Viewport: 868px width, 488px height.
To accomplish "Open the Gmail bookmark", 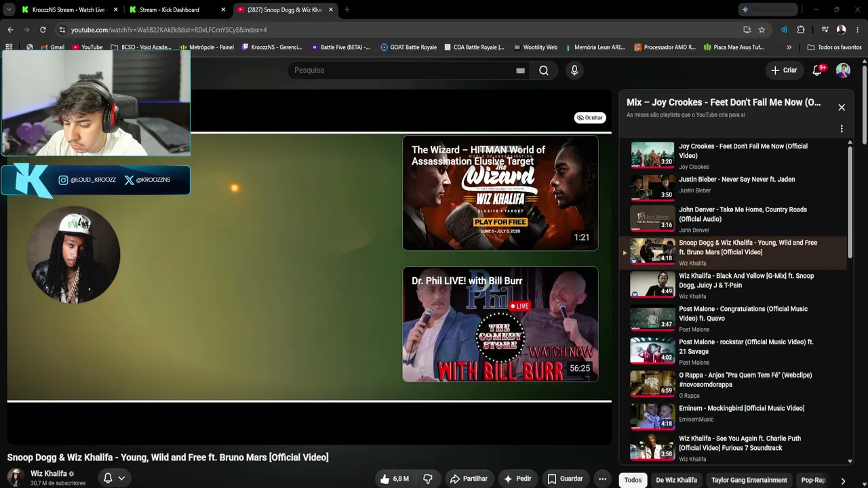I will tap(52, 47).
